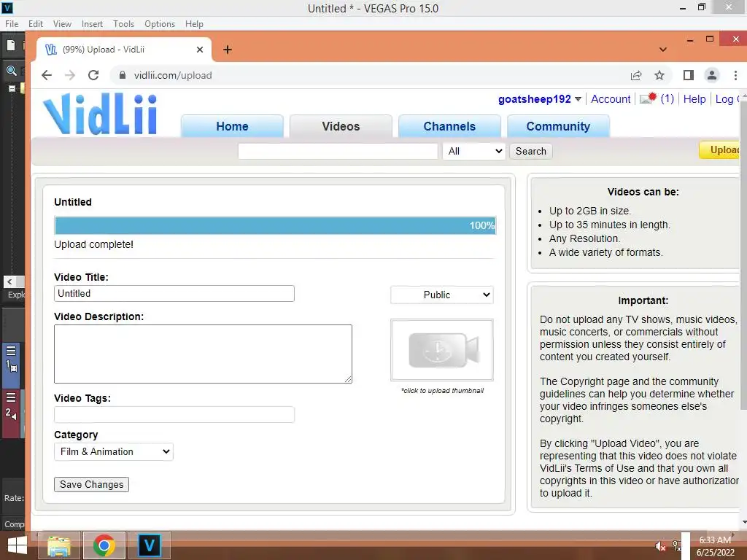The width and height of the screenshot is (747, 560).
Task: Bookmark this page with the star icon
Action: click(x=659, y=75)
